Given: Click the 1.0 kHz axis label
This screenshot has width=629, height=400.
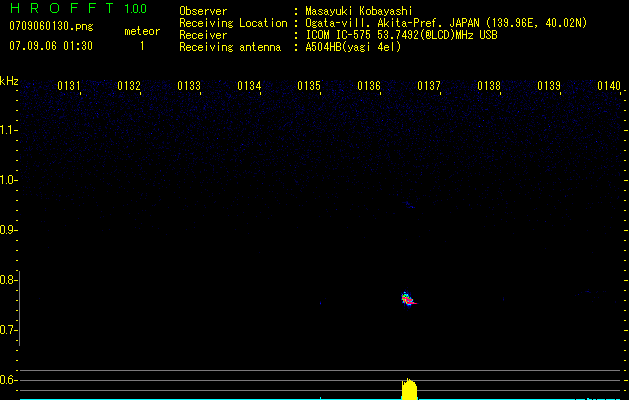Looking at the screenshot, I should [7, 180].
